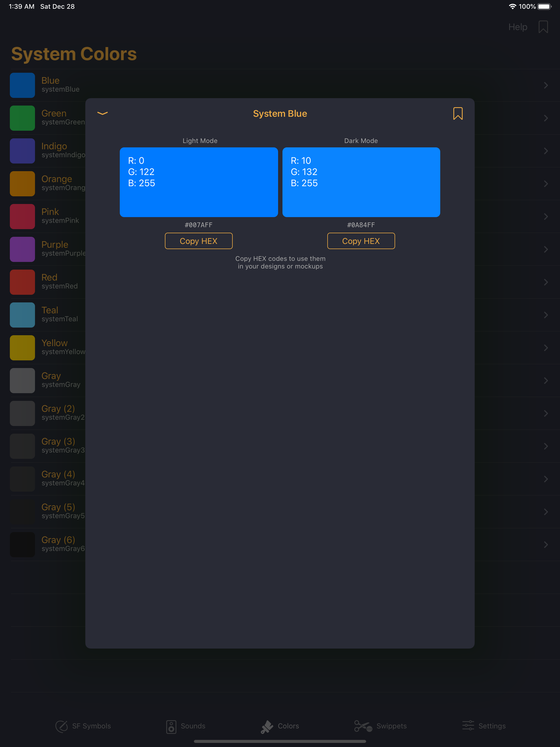Open the bookmarks icon next to Help
The image size is (560, 747).
[543, 27]
